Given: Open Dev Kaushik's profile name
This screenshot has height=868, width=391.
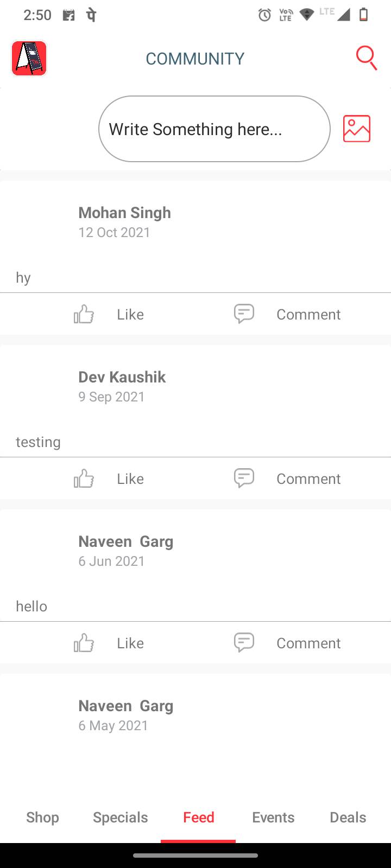Looking at the screenshot, I should (x=122, y=377).
